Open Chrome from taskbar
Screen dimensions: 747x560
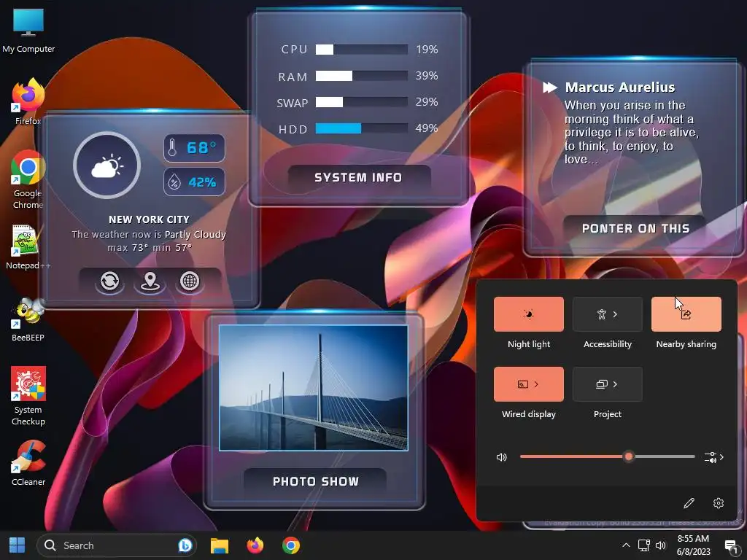290,545
